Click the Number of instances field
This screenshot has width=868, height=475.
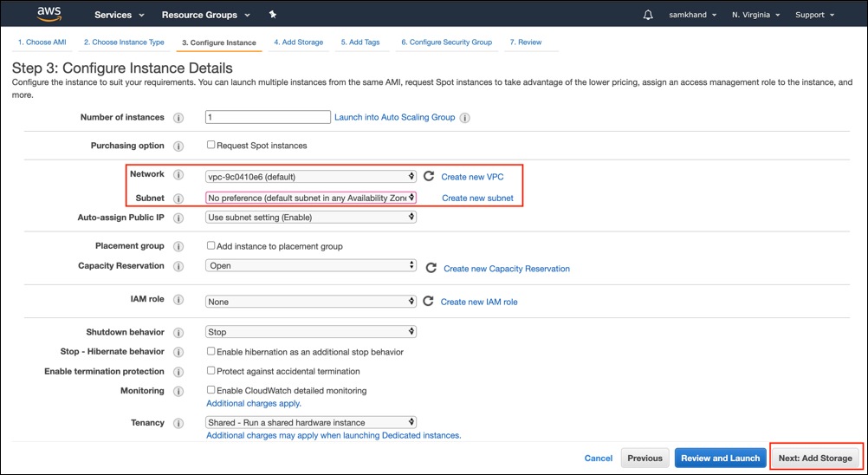(268, 117)
